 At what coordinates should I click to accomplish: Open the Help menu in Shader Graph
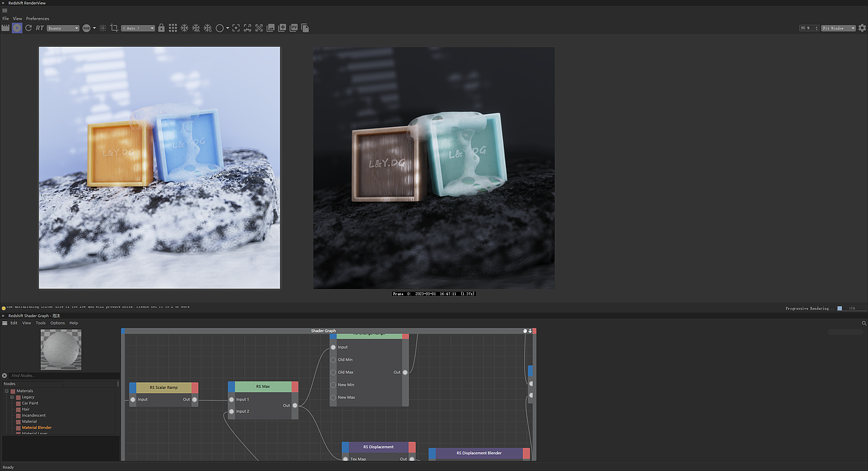pos(74,323)
